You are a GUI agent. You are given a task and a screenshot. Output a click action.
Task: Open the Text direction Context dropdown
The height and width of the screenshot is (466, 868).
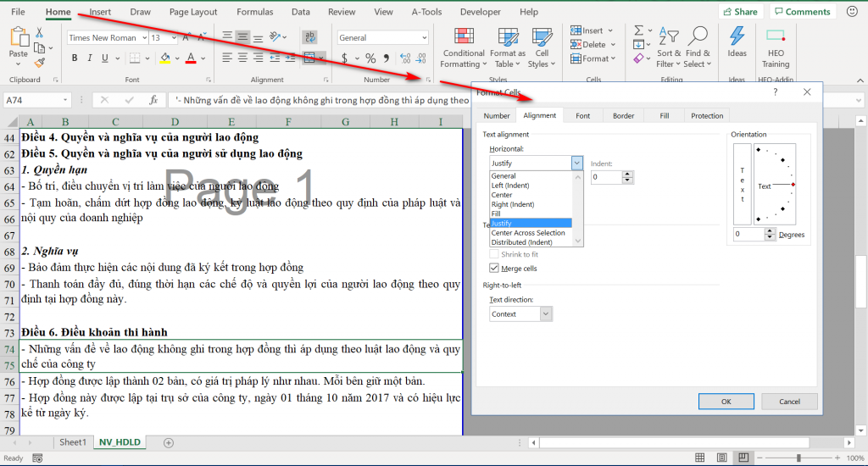545,313
